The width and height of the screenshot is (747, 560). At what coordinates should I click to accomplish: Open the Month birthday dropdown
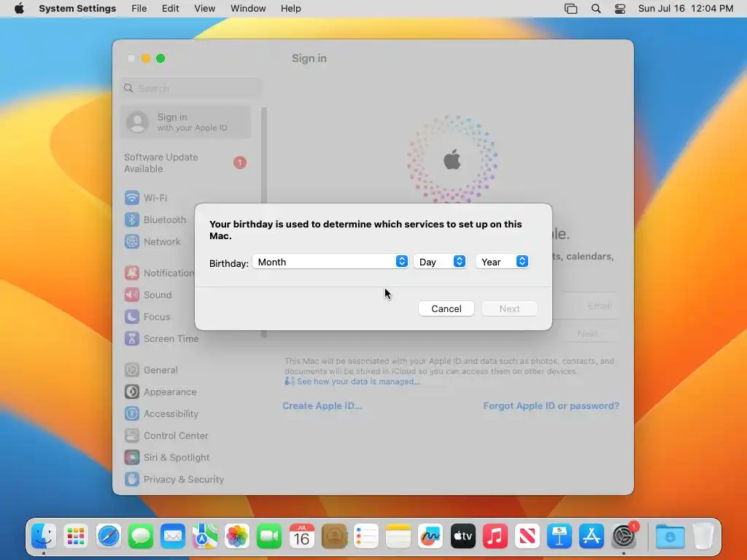[x=330, y=262]
